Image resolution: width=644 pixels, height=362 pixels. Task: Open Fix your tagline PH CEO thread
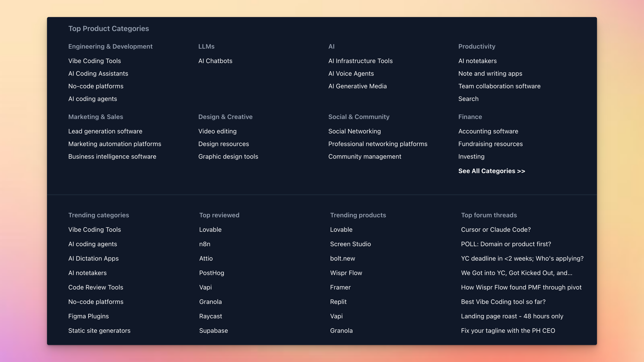point(508,331)
